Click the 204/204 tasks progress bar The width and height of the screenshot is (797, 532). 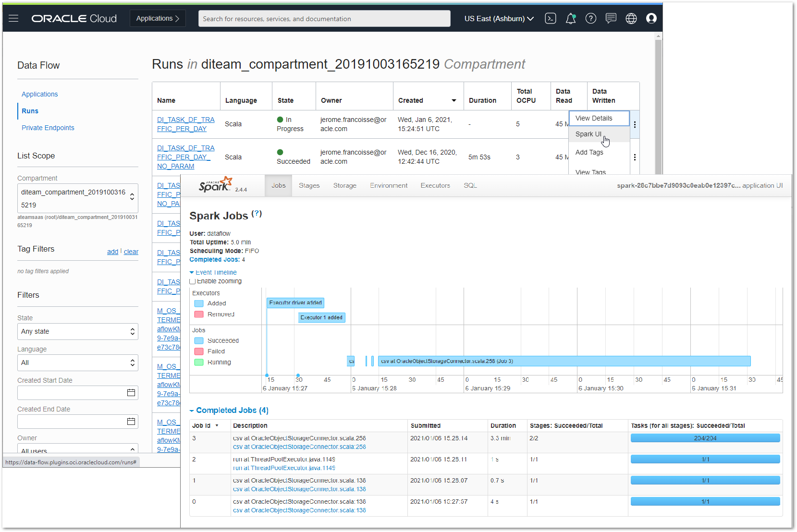click(x=705, y=437)
